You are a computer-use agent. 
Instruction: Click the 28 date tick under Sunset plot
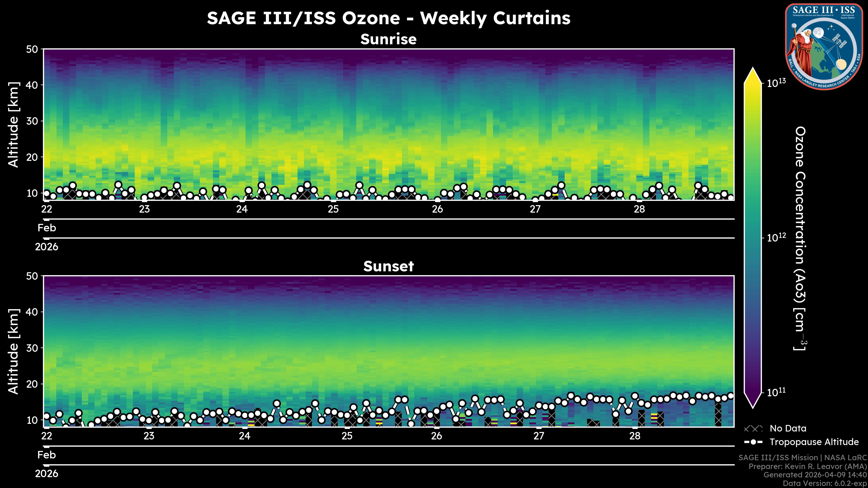coord(634,436)
